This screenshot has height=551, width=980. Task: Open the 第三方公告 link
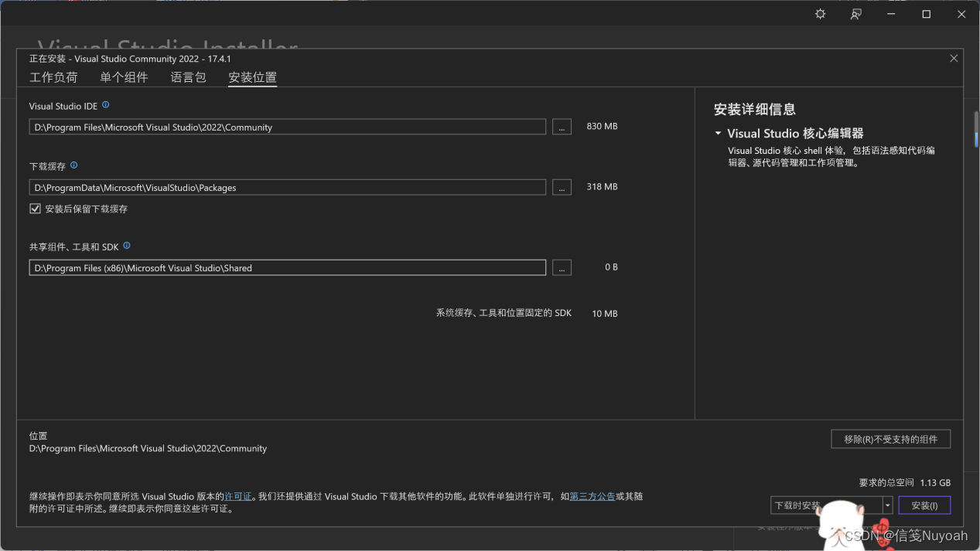pyautogui.click(x=592, y=496)
